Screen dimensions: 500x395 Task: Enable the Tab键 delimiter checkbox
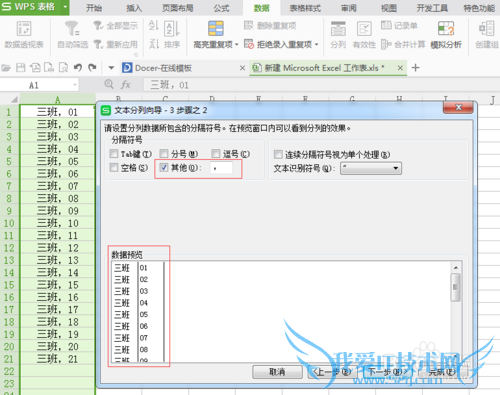pos(114,154)
